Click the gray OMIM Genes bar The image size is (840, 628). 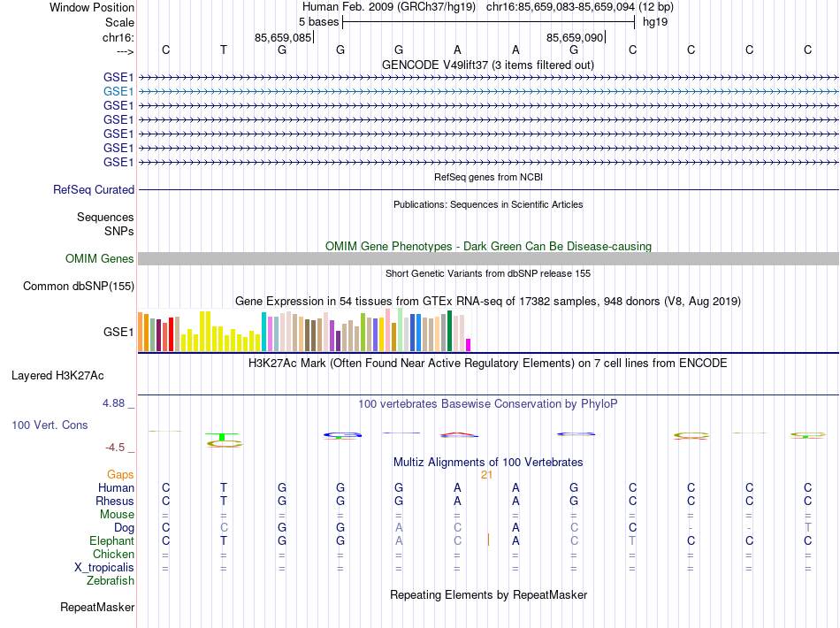(x=488, y=259)
